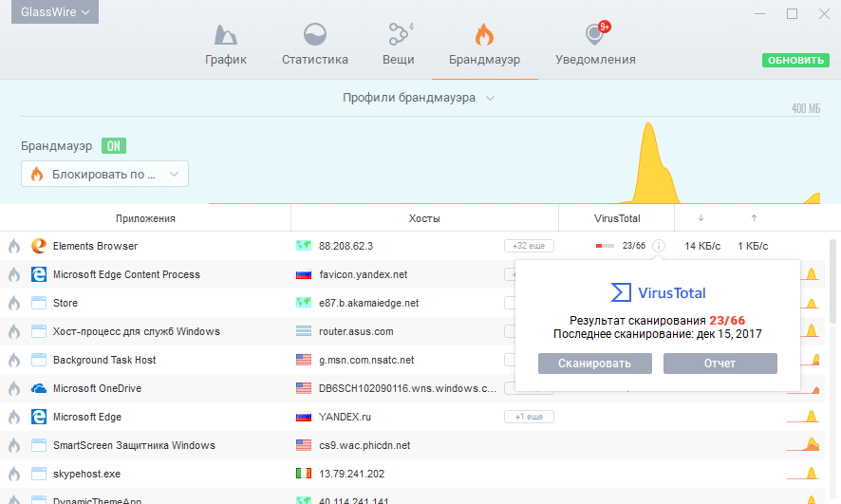841x504 pixels.
Task: Click the Background Task Host icon
Action: tap(39, 360)
